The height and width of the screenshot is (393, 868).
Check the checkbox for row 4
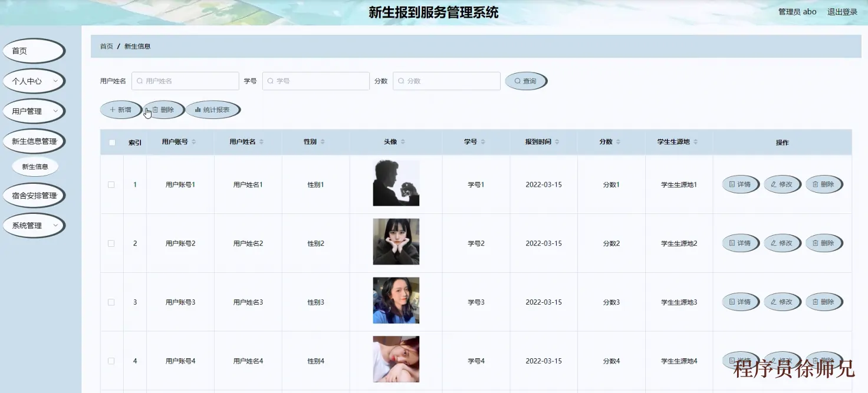(111, 361)
